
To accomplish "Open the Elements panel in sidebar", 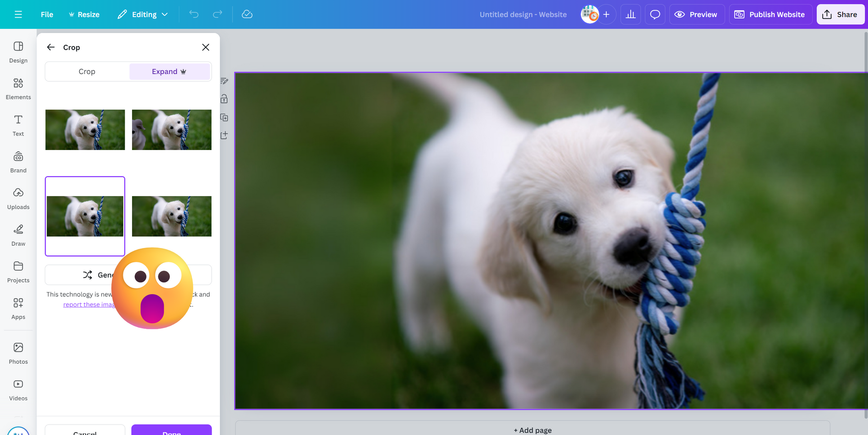I will (18, 89).
